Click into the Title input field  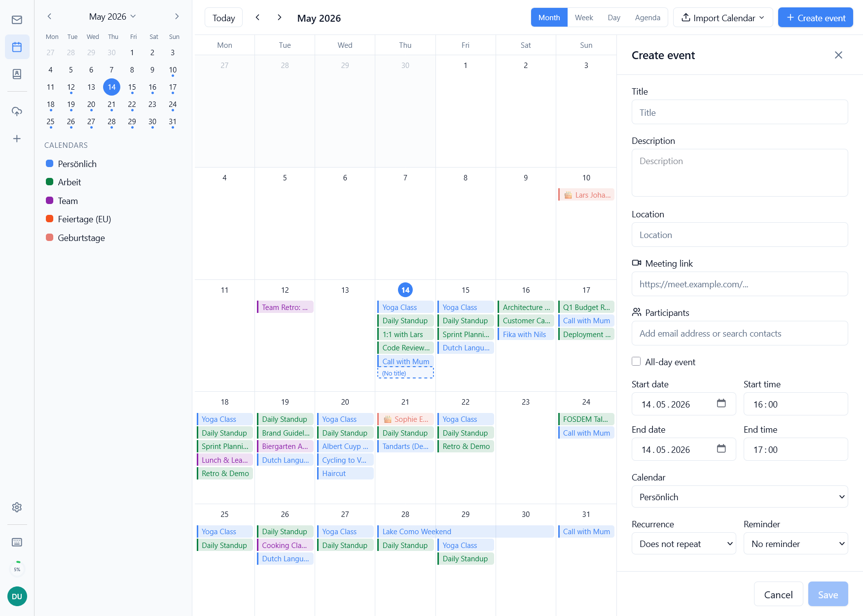click(x=740, y=112)
